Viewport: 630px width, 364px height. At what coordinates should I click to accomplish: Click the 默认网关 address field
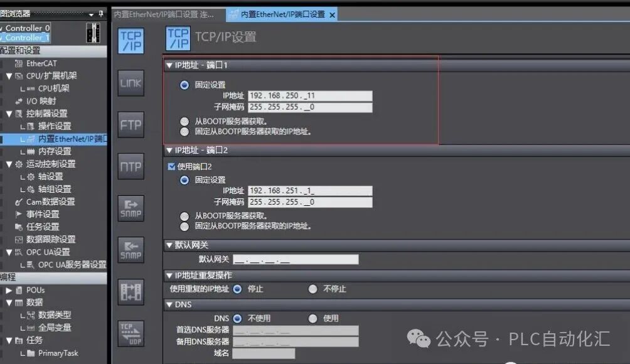click(296, 260)
